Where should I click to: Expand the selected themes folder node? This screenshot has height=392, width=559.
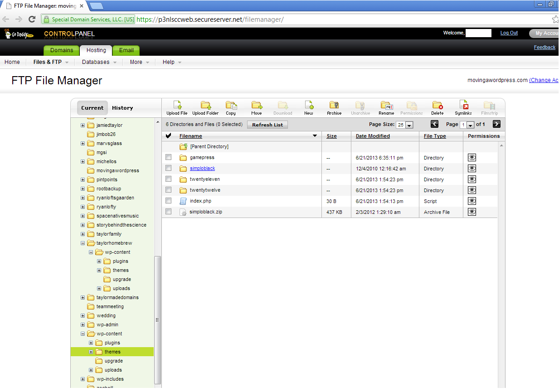click(x=91, y=352)
